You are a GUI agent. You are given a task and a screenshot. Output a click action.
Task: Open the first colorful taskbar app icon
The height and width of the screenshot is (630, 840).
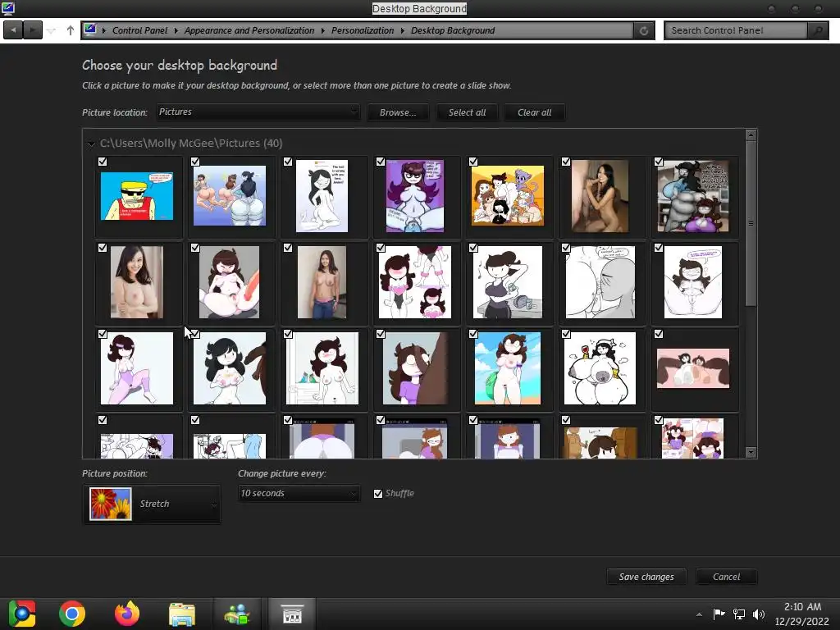pyautogui.click(x=22, y=614)
